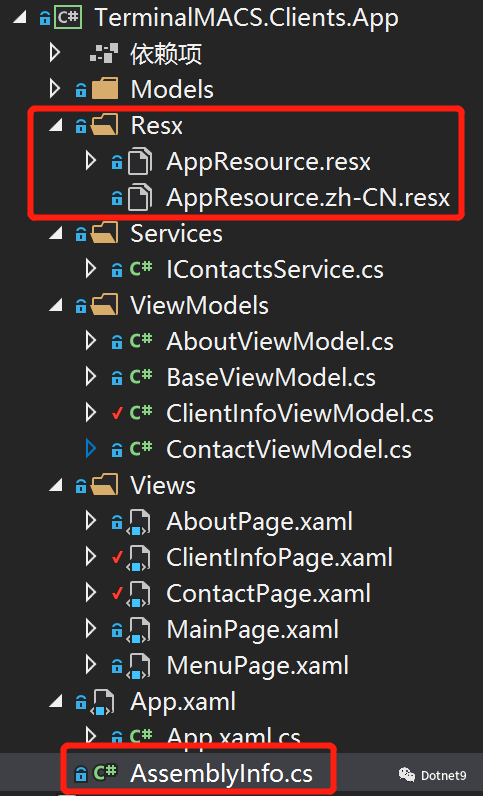Click the XAML icon of ContactPage.xaml
This screenshot has width=483, height=796.
[x=139, y=594]
